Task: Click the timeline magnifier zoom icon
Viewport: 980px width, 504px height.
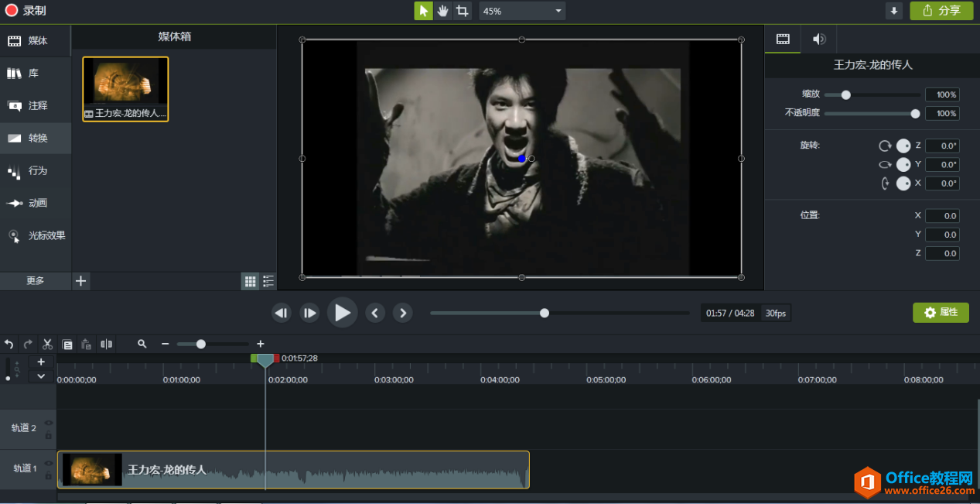Action: (x=142, y=344)
